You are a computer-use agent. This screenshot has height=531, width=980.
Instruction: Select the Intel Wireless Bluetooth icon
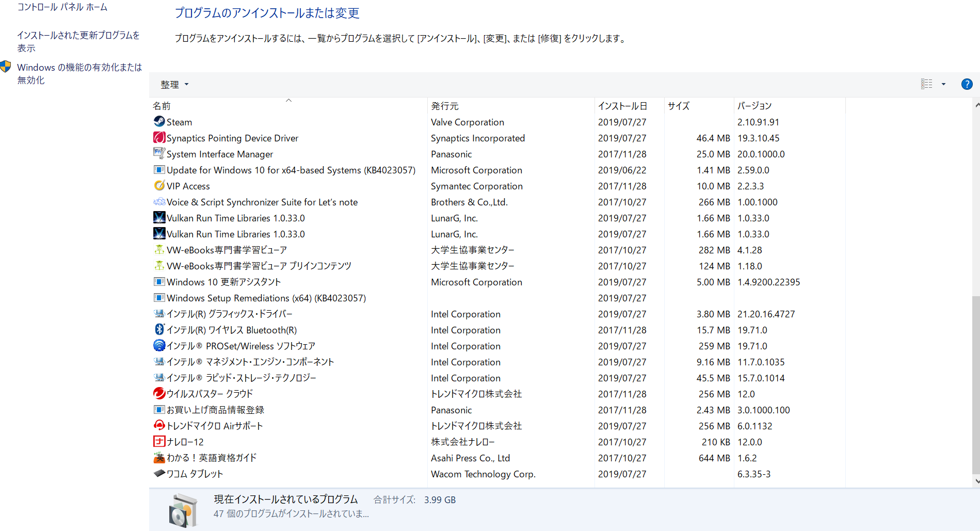click(x=159, y=330)
